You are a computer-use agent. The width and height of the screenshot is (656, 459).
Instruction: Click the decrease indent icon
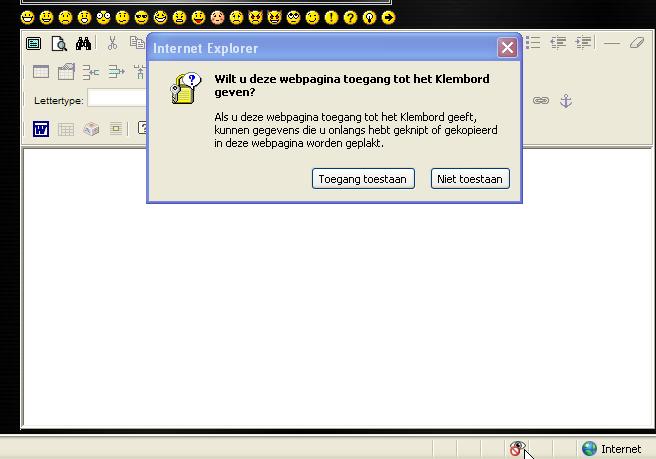[x=558, y=43]
